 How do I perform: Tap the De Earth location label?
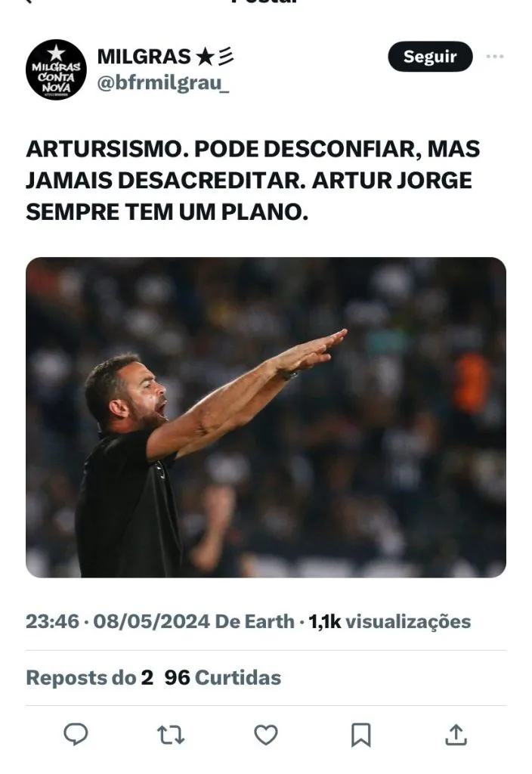[x=255, y=621]
